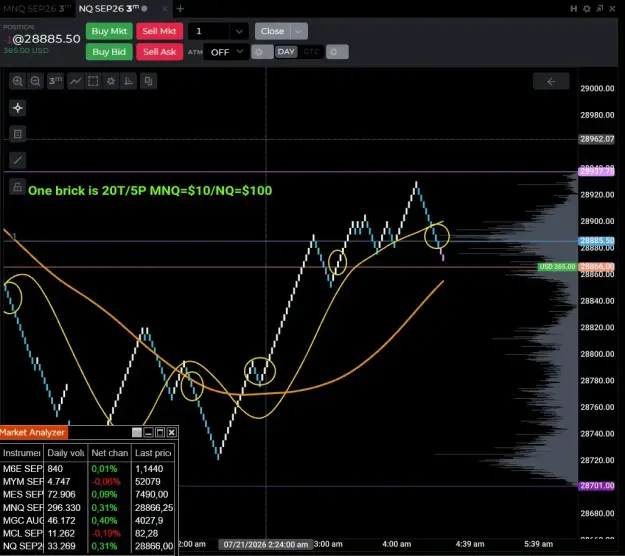Open the data box icon in sidebar
This screenshot has height=556, width=625.
pyautogui.click(x=18, y=134)
